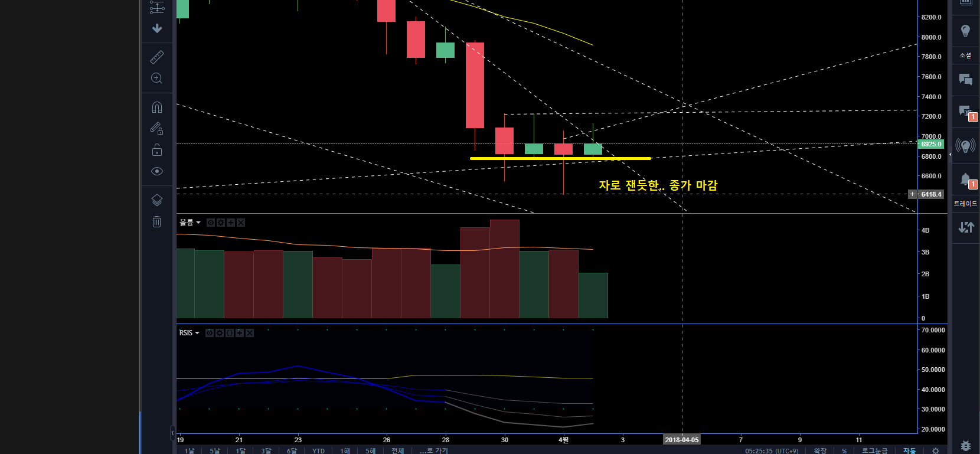980x454 pixels.
Task: Select the 전체 time range
Action: [x=398, y=450]
